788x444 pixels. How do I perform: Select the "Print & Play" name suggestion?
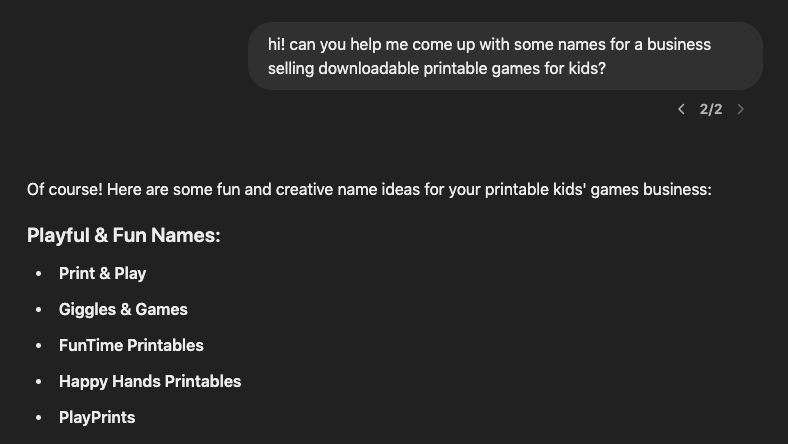(102, 273)
